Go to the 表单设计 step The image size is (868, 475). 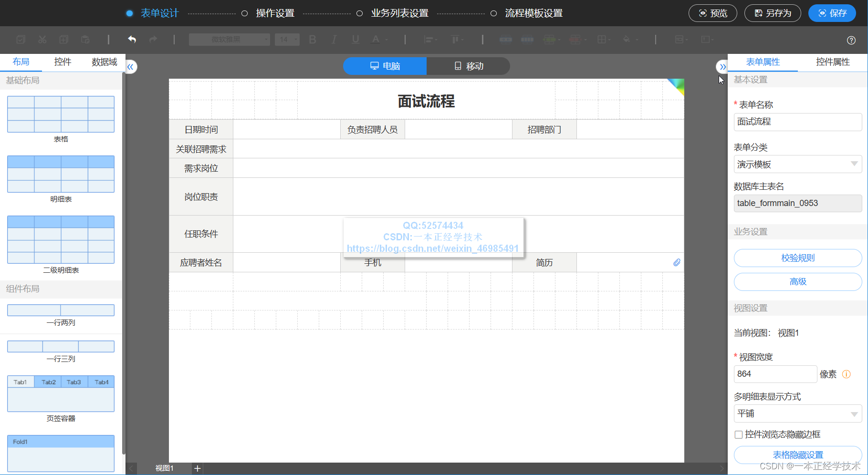[x=159, y=13]
